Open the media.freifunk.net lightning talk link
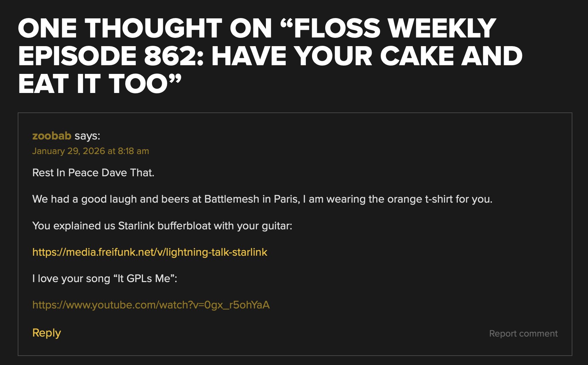The width and height of the screenshot is (588, 365). pyautogui.click(x=150, y=252)
